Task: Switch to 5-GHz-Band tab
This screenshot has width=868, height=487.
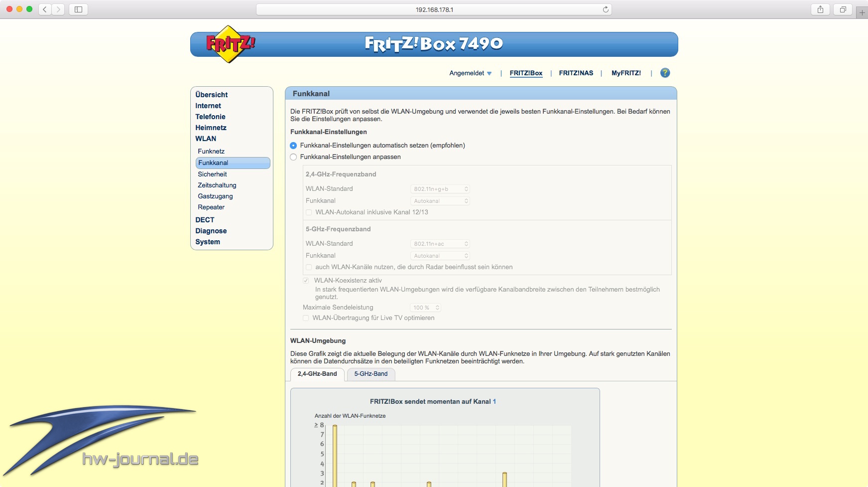Action: tap(371, 374)
